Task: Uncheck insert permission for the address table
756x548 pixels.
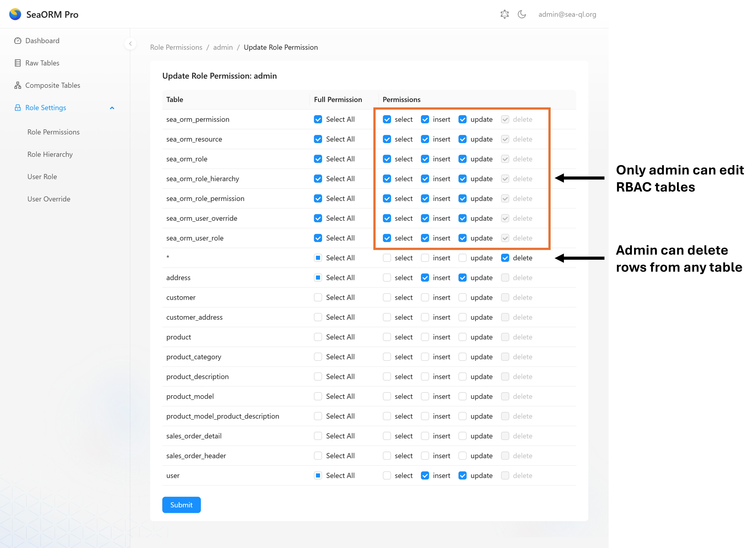Action: coord(425,278)
